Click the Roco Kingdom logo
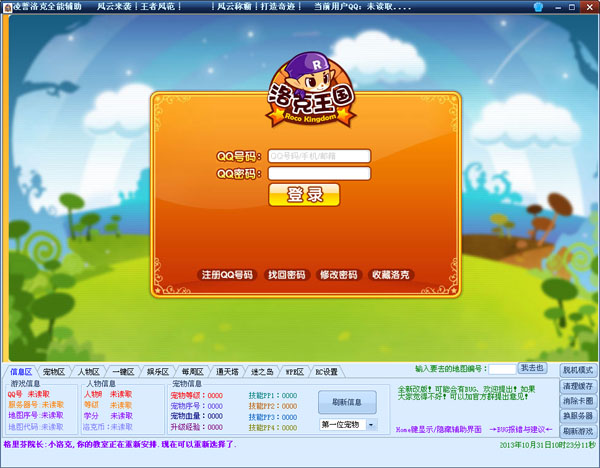Image resolution: width=600 pixels, height=468 pixels. tap(311, 90)
